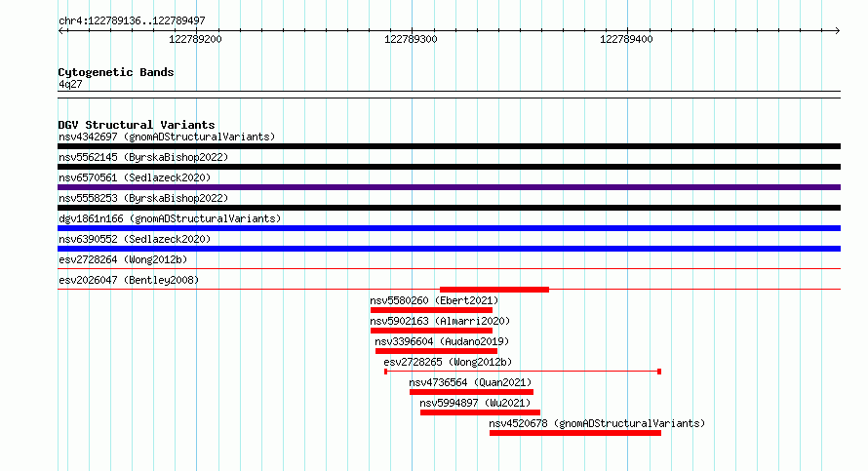Open variant dgv1861n166 (gnomADStructuralVariants) label
This screenshot has height=471, width=868.
[170, 218]
